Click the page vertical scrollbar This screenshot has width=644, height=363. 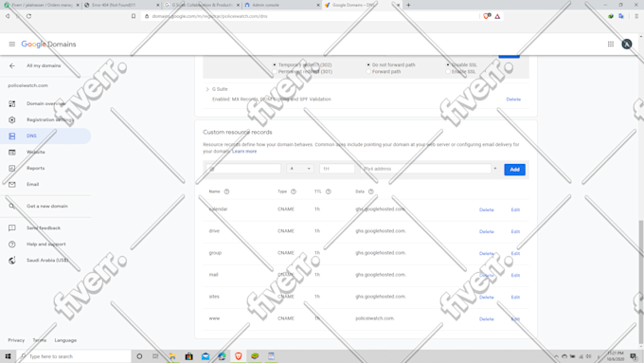[x=641, y=283]
